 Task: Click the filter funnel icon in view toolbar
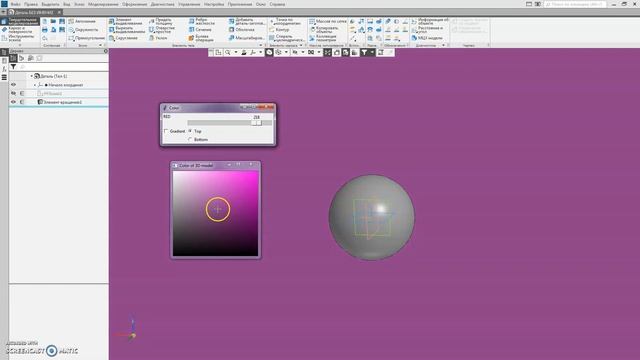tap(364, 52)
